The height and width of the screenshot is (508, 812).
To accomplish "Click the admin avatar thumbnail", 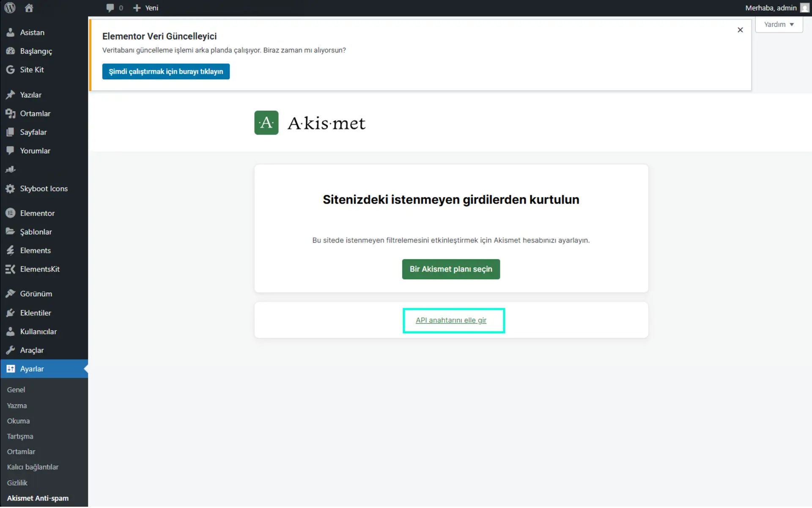I will coord(804,8).
